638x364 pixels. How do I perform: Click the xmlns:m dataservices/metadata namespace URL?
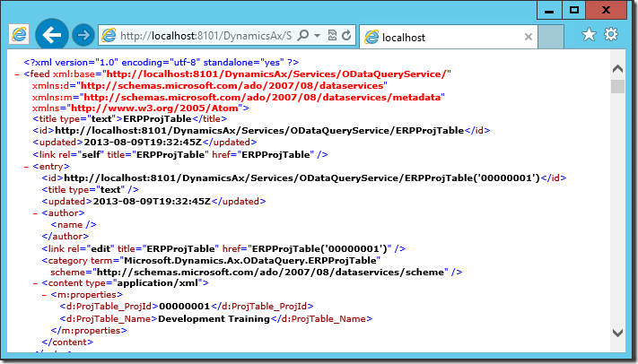point(262,97)
